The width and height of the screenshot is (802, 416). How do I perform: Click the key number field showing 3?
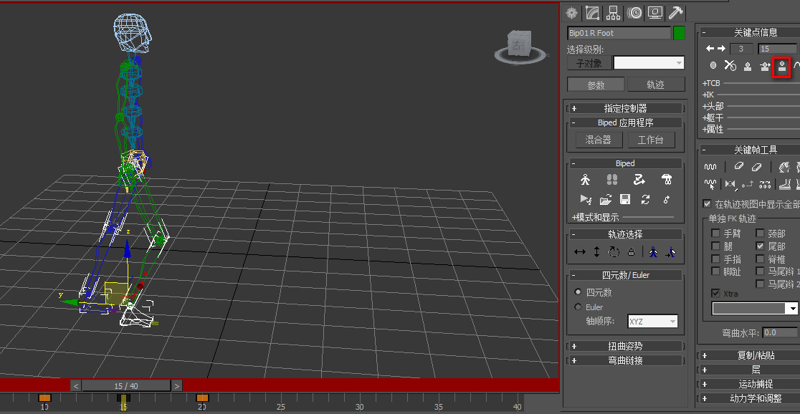(x=741, y=49)
